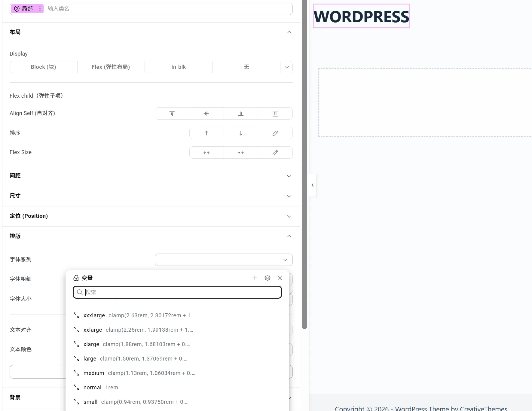532x411 pixels.
Task: Open variable settings gear icon
Action: 267,278
